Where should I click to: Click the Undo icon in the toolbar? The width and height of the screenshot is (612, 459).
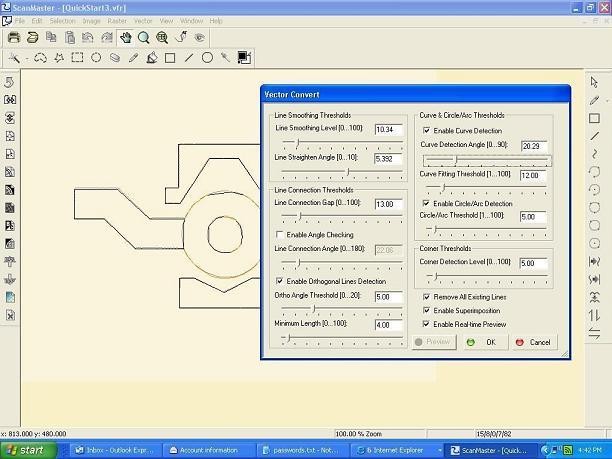point(88,37)
